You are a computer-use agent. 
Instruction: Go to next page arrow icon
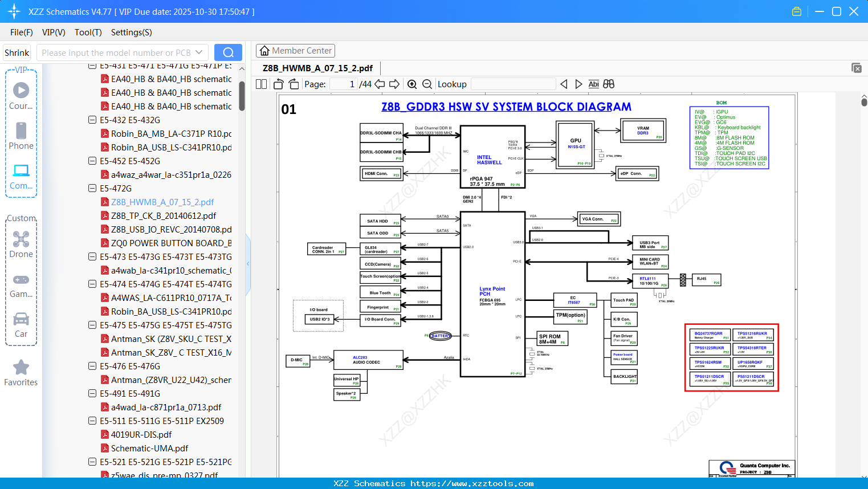tap(394, 84)
